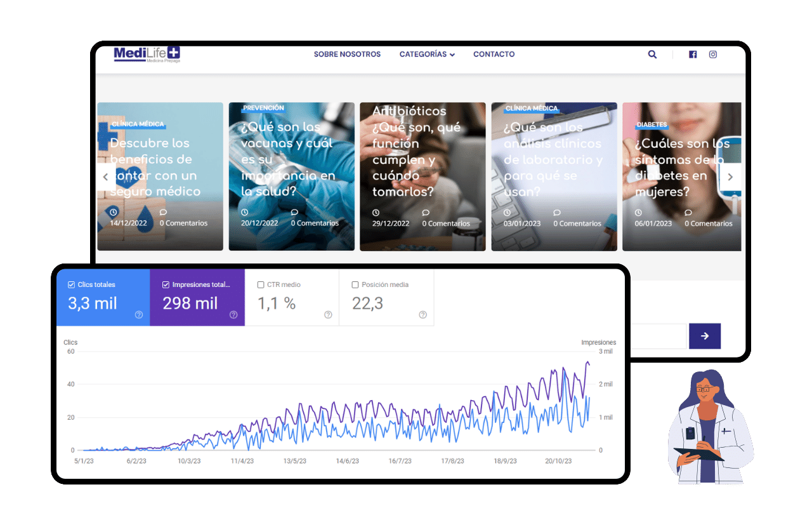Viewport: 812px width, 508px height.
Task: Click comment bubble icon on análisis clínicos card
Action: click(557, 212)
